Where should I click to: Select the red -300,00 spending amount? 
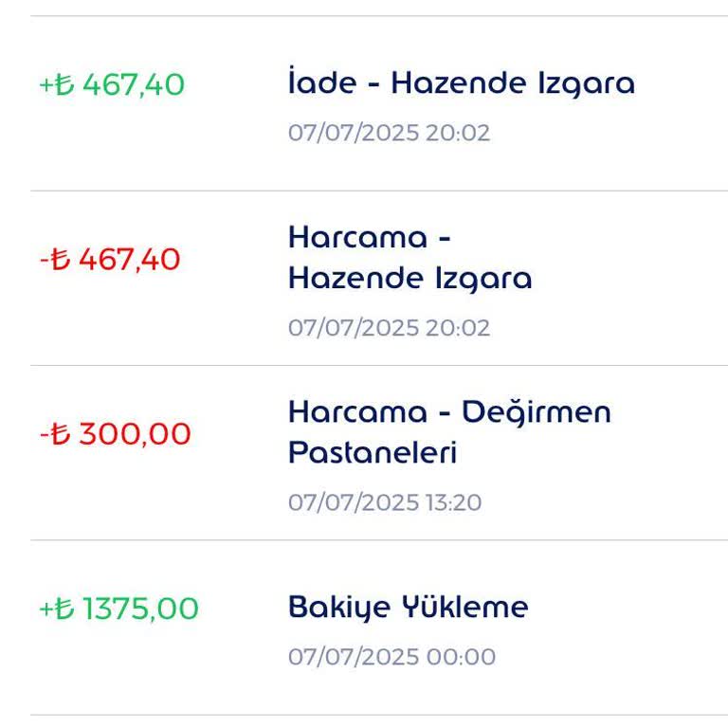[115, 434]
